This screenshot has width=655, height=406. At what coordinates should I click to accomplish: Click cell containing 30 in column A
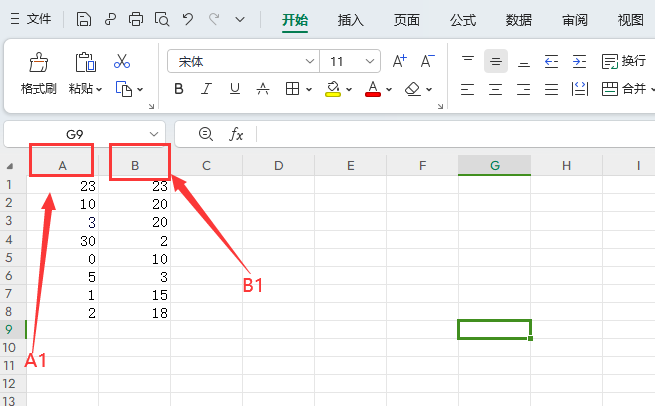tap(63, 240)
